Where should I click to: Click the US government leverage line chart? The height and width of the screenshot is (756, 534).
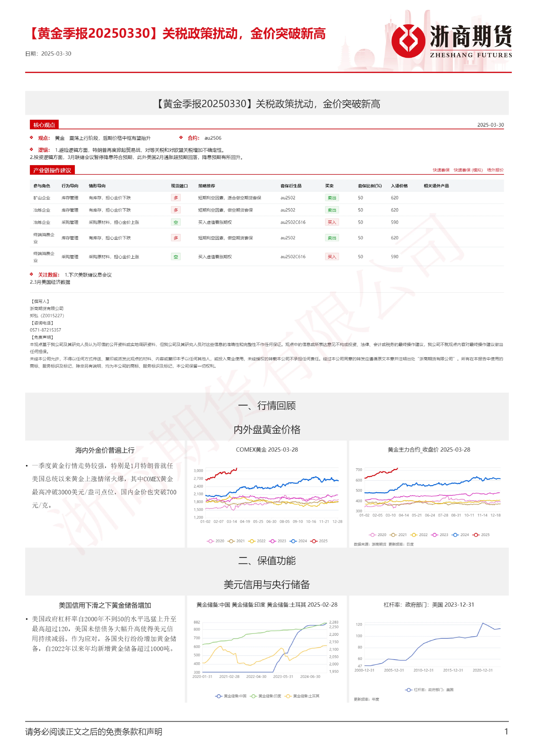tap(432, 644)
